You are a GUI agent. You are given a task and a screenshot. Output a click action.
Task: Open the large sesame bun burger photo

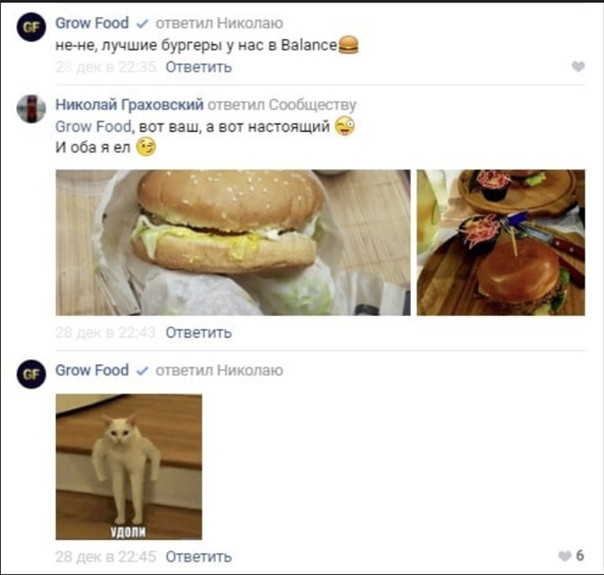(233, 243)
